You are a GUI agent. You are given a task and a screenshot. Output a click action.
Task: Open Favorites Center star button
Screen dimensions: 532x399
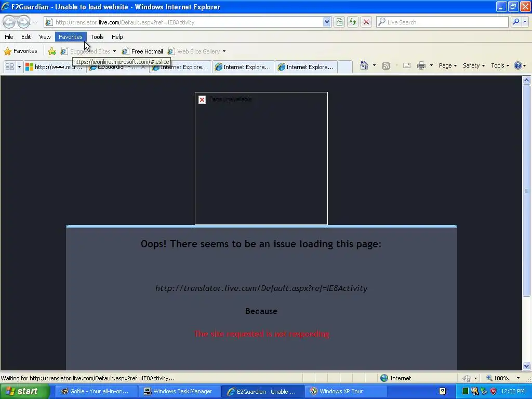pyautogui.click(x=20, y=51)
